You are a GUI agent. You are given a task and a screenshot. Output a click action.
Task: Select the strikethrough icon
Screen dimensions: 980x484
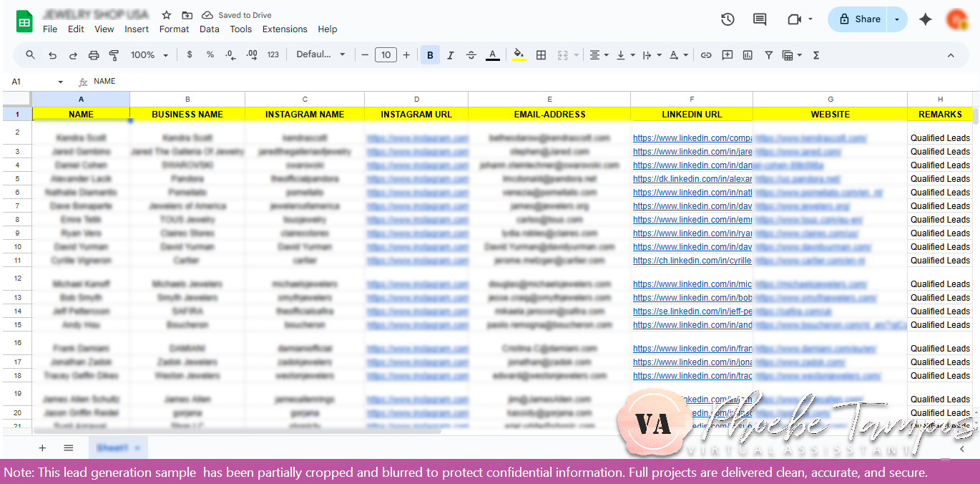470,54
